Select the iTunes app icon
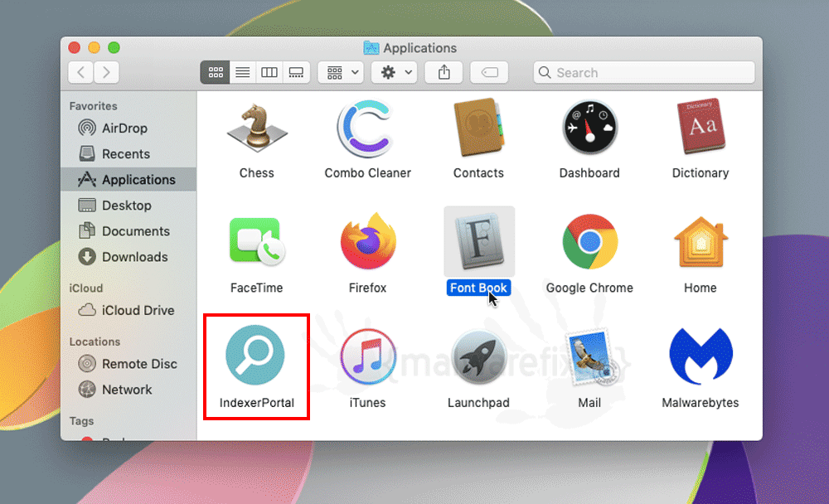This screenshot has width=829, height=504. 368,356
